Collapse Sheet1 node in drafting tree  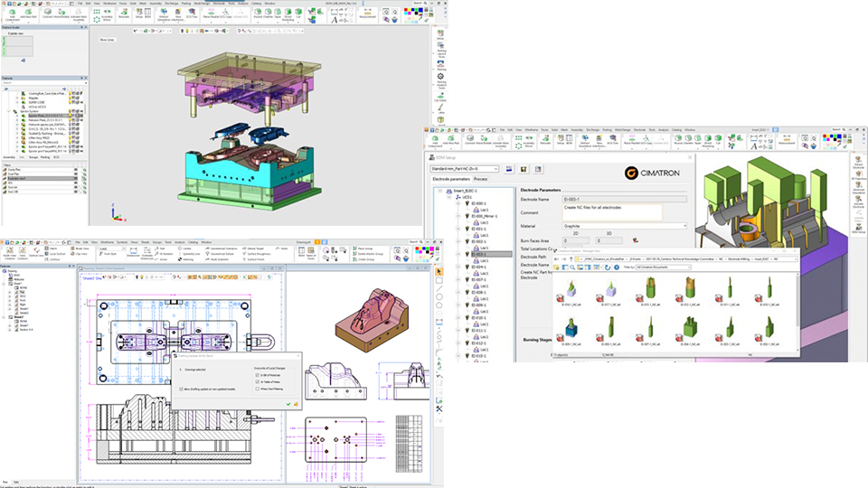point(5,285)
